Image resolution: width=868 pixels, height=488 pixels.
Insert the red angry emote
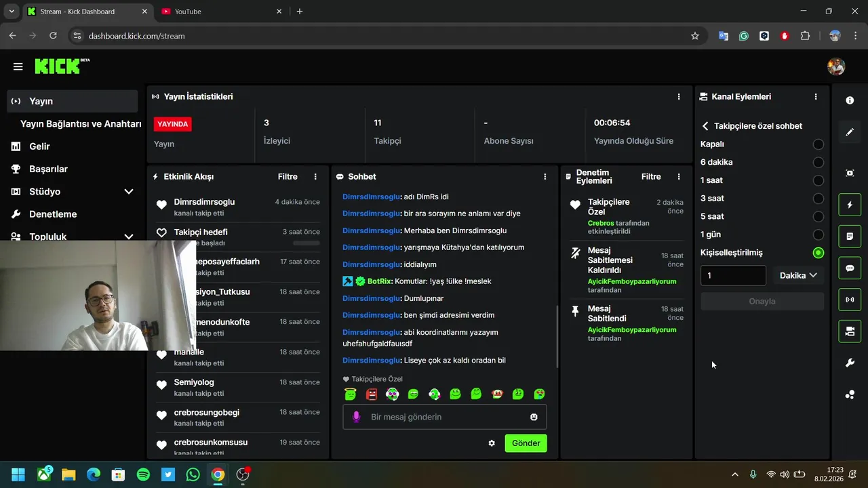pos(371,394)
